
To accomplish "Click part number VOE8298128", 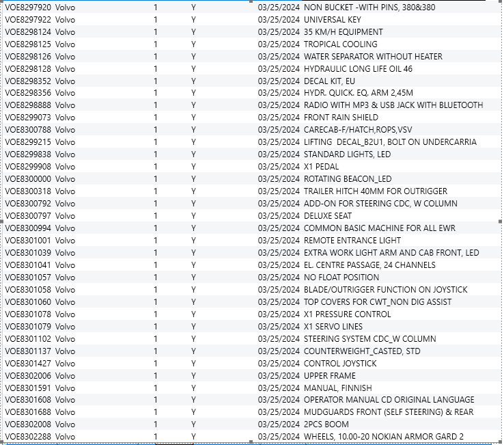I will (x=28, y=68).
